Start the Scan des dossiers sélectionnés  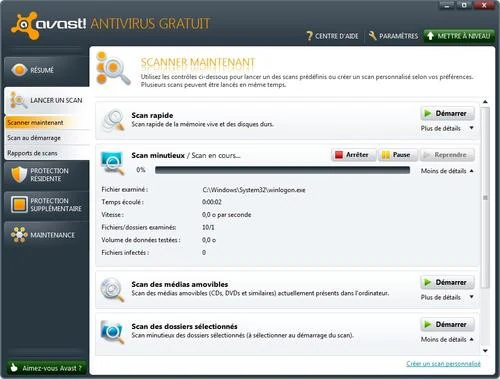coord(447,324)
